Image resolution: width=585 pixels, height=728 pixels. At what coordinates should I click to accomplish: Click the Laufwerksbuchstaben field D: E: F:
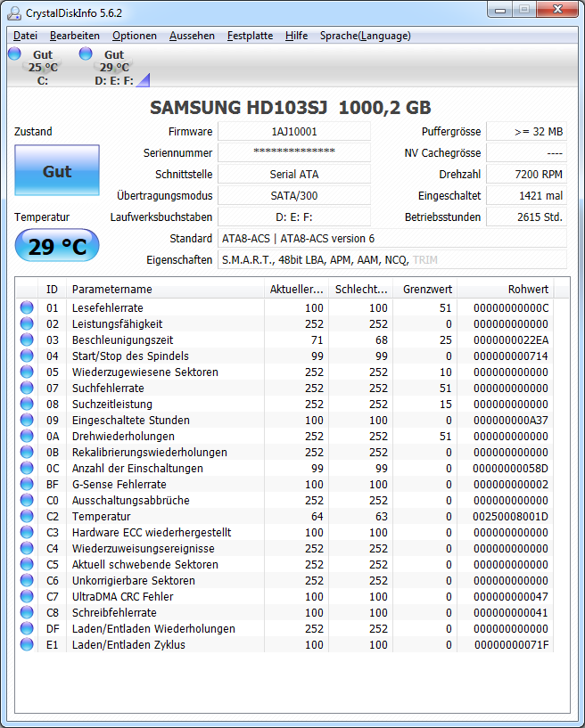[294, 217]
